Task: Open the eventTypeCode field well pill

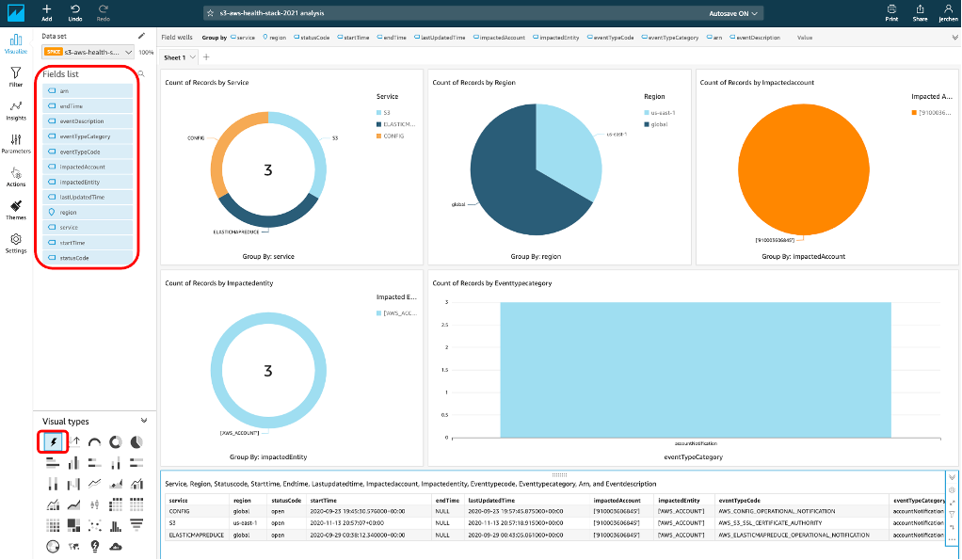Action: (611, 38)
